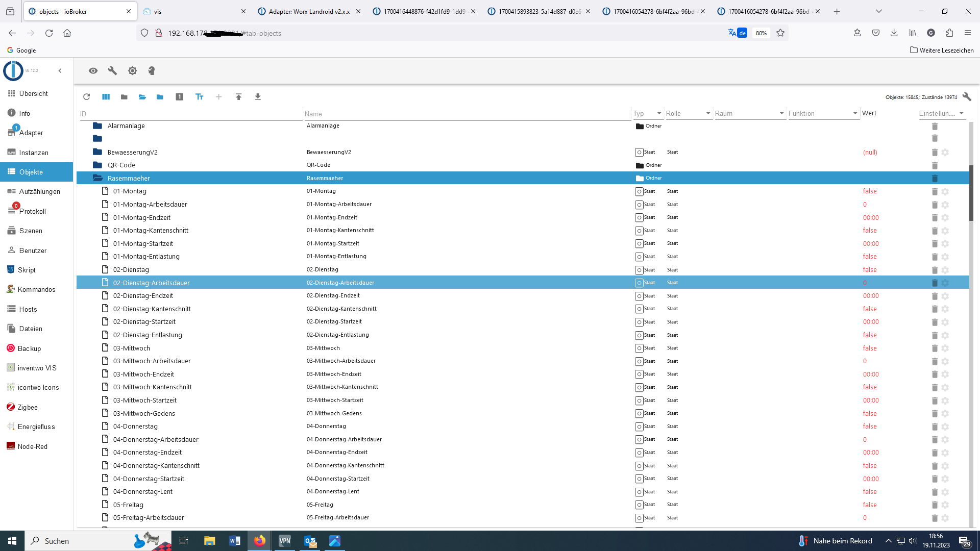Click the download objects arrow icon
This screenshot has height=551, width=980.
tap(258, 97)
